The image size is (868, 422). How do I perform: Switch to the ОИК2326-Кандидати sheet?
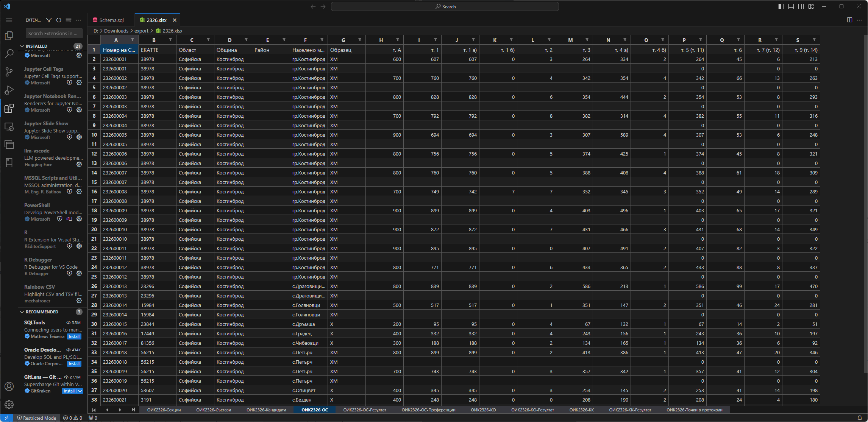[266, 410]
